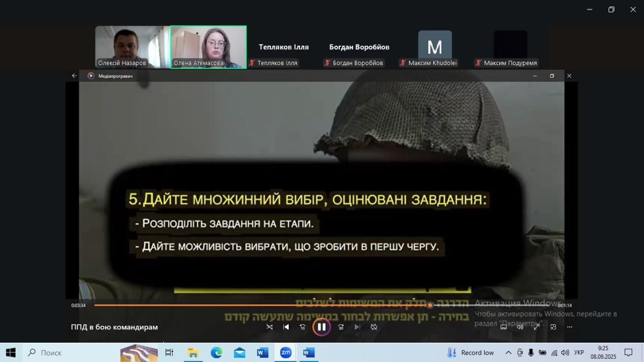Open Zoom from the taskbar
Screen dimensions: 644x362
click(x=286, y=352)
